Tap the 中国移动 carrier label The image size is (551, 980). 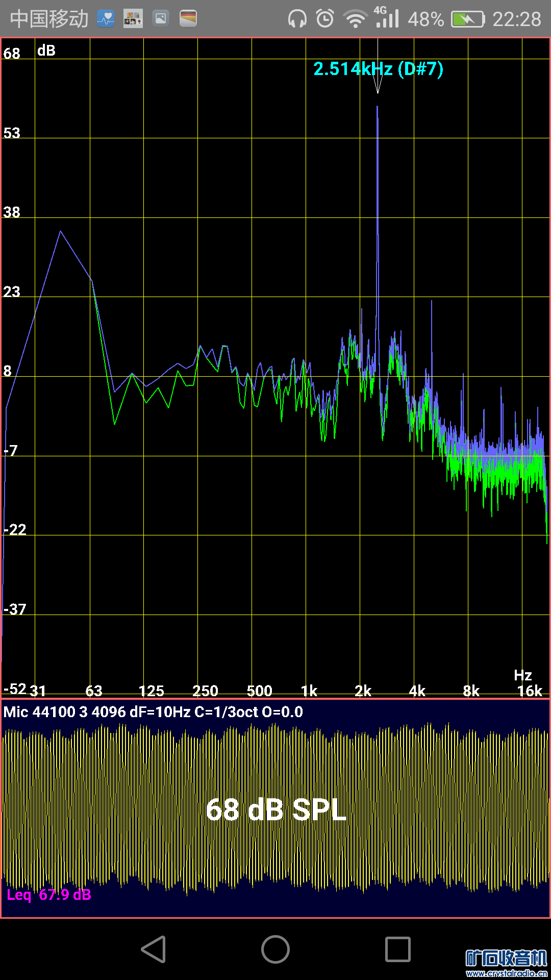[x=49, y=19]
